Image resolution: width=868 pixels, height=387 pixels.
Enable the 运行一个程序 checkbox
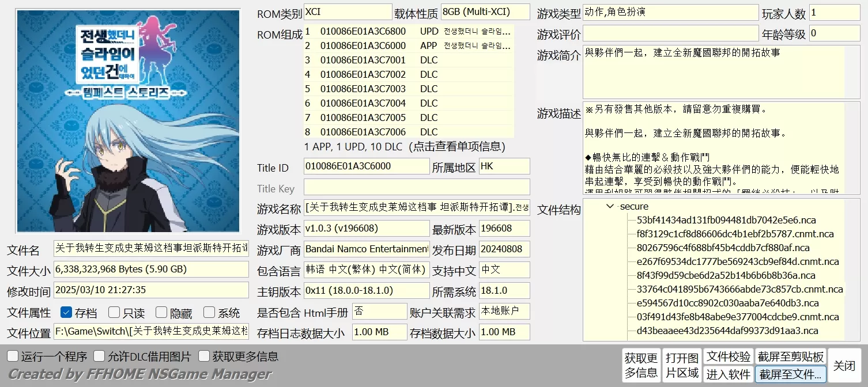click(13, 356)
